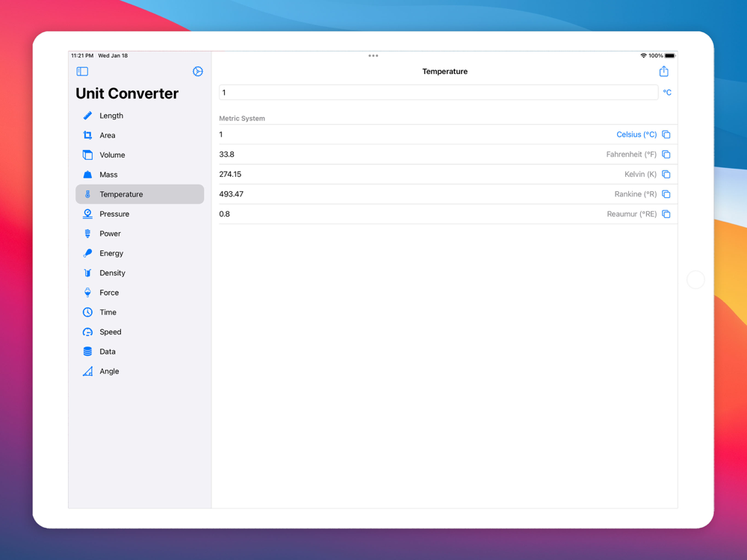Tap the Wi-Fi indicator in status bar
Image resolution: width=747 pixels, height=560 pixels.
point(644,56)
